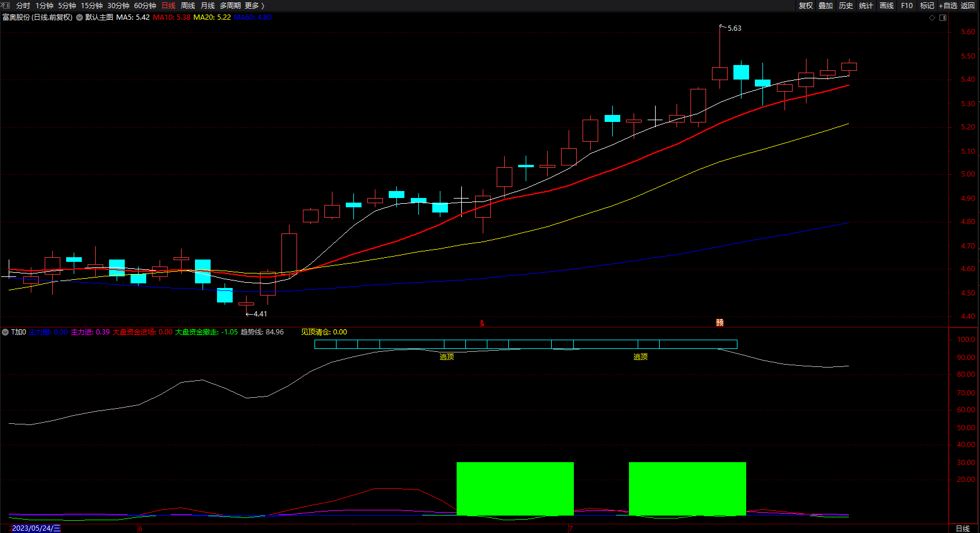The image size is (980, 533).
Task: Click the 5.63 high price marker
Action: tap(734, 28)
